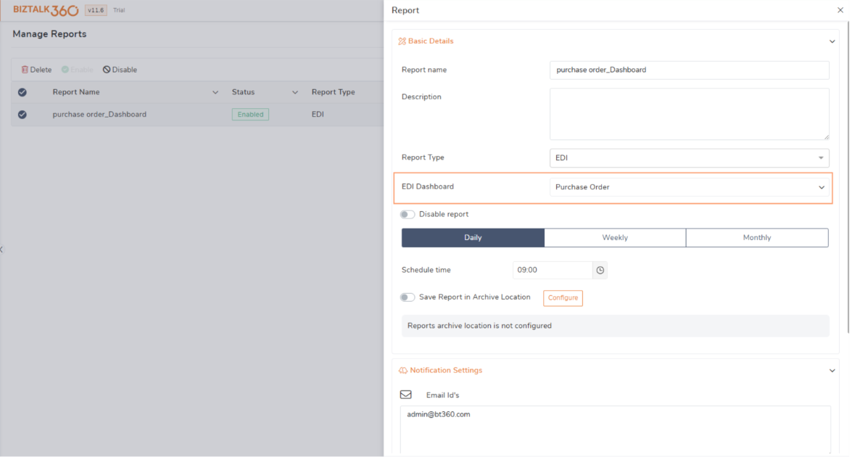Click the Basic Details section icon
Image resolution: width=868 pixels, height=457 pixels.
coord(402,41)
